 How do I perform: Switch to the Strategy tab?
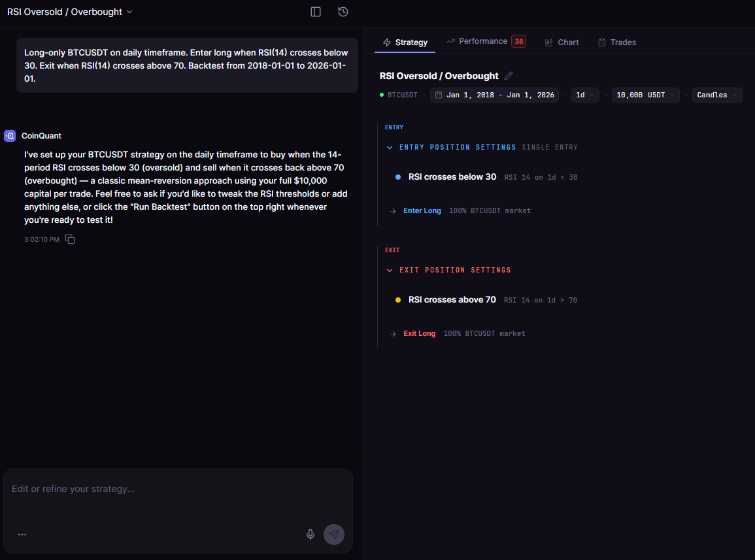pyautogui.click(x=405, y=42)
